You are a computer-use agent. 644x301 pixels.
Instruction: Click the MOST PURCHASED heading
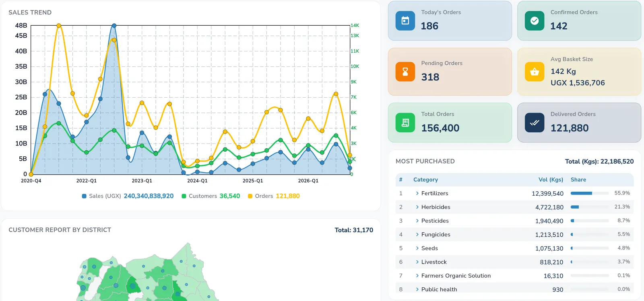[425, 161]
